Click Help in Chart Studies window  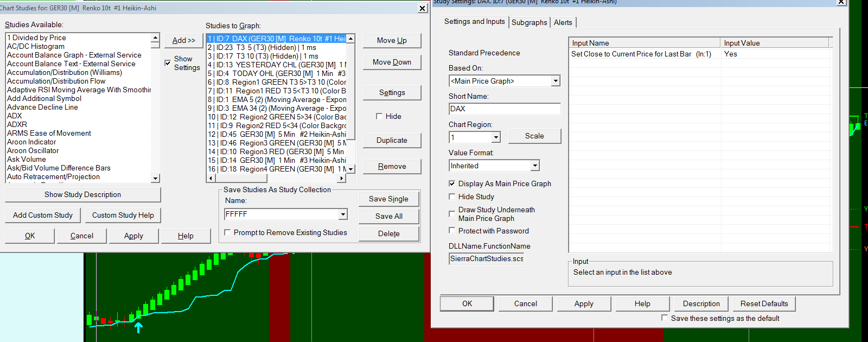point(186,236)
